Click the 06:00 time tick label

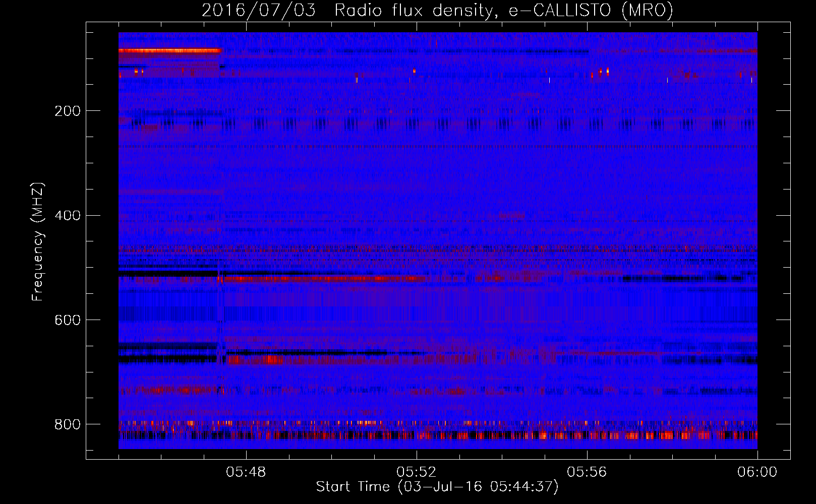pyautogui.click(x=757, y=472)
